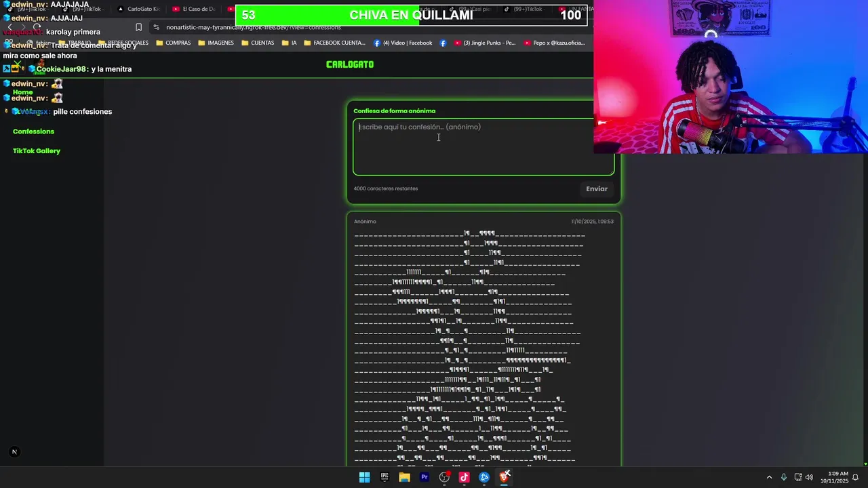Click the bookmark page icon in the address bar
The width and height of the screenshot is (868, 488).
click(x=138, y=27)
